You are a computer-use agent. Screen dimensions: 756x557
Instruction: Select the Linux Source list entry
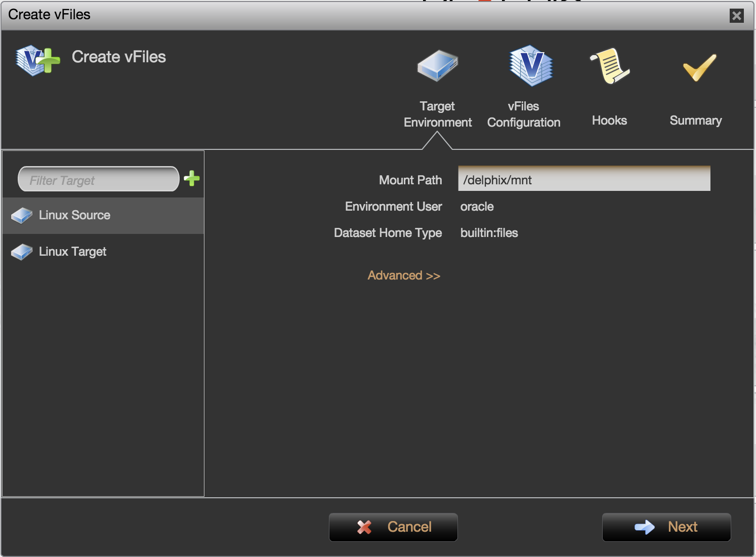click(75, 215)
